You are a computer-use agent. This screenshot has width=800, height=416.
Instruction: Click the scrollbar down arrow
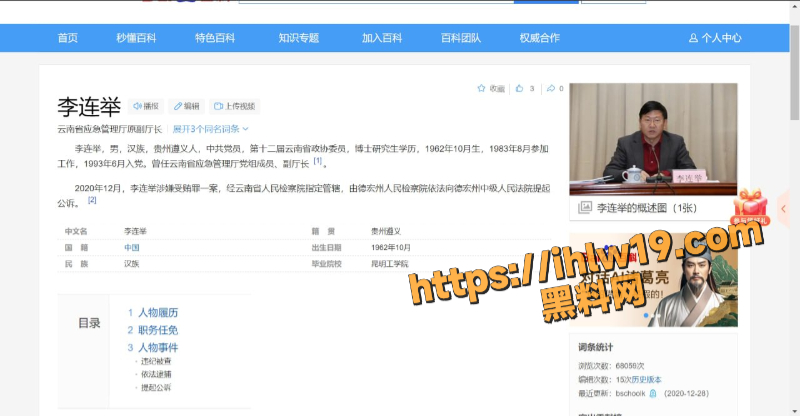795,411
